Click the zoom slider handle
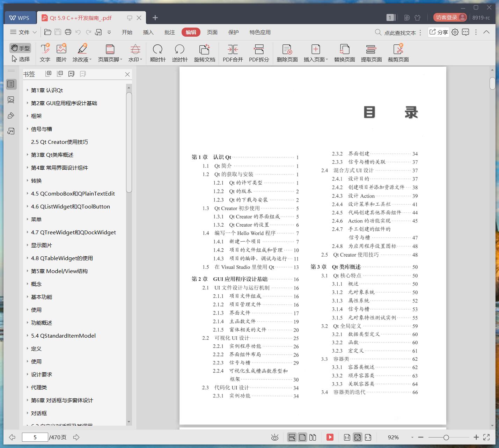 (x=446, y=438)
